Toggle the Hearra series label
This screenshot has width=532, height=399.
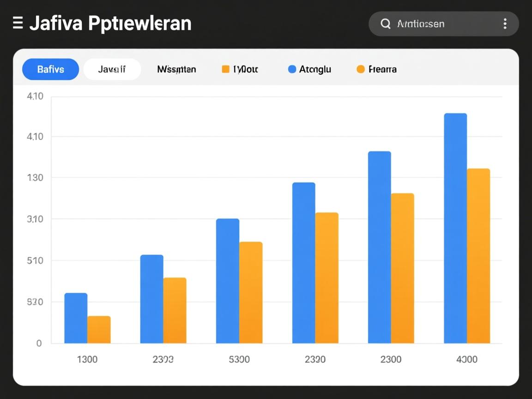[x=382, y=70]
